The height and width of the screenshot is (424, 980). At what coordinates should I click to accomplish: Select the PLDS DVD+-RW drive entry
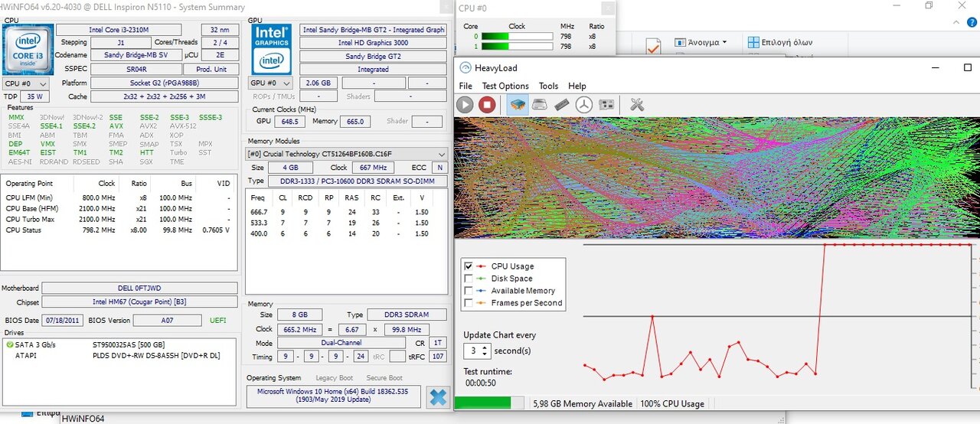[156, 355]
